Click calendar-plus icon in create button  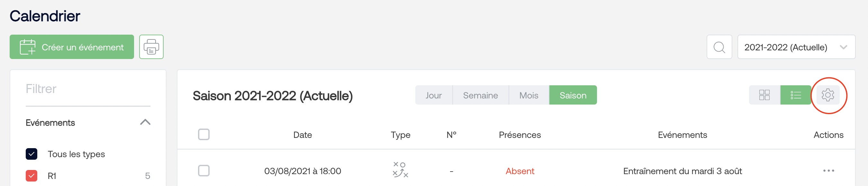click(x=28, y=47)
